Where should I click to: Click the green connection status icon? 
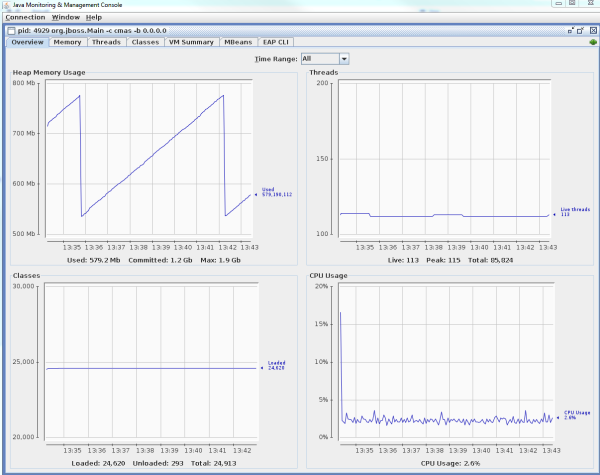coord(592,42)
